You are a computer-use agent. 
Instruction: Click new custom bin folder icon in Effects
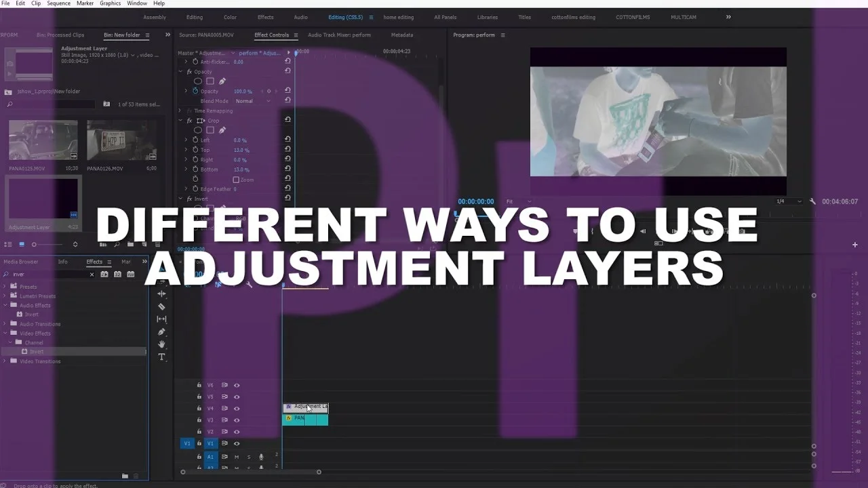click(x=125, y=476)
